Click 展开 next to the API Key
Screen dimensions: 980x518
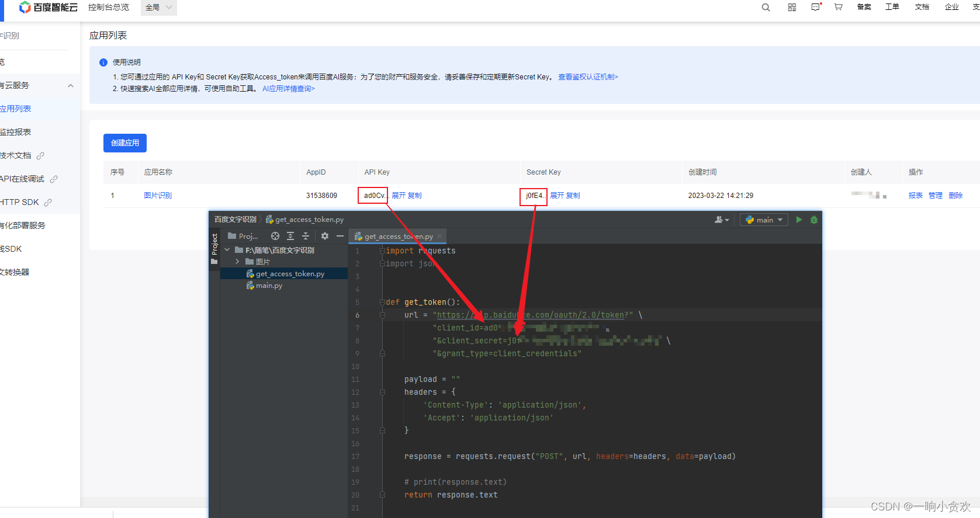399,196
